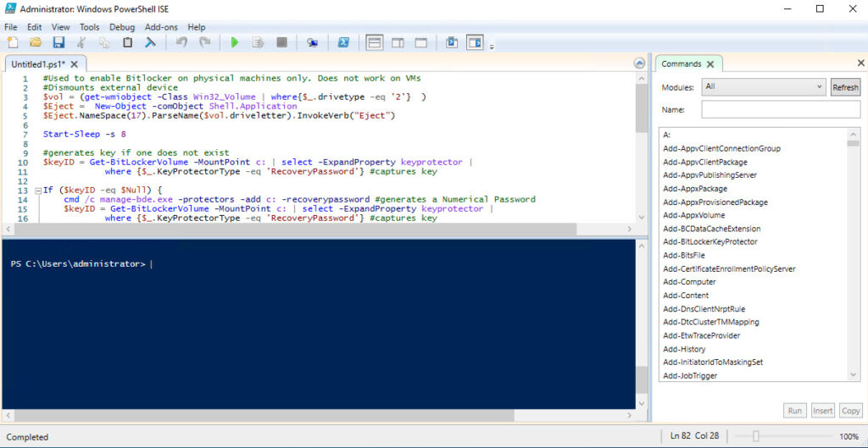Open the Help menu
The width and height of the screenshot is (868, 448).
pyautogui.click(x=196, y=26)
